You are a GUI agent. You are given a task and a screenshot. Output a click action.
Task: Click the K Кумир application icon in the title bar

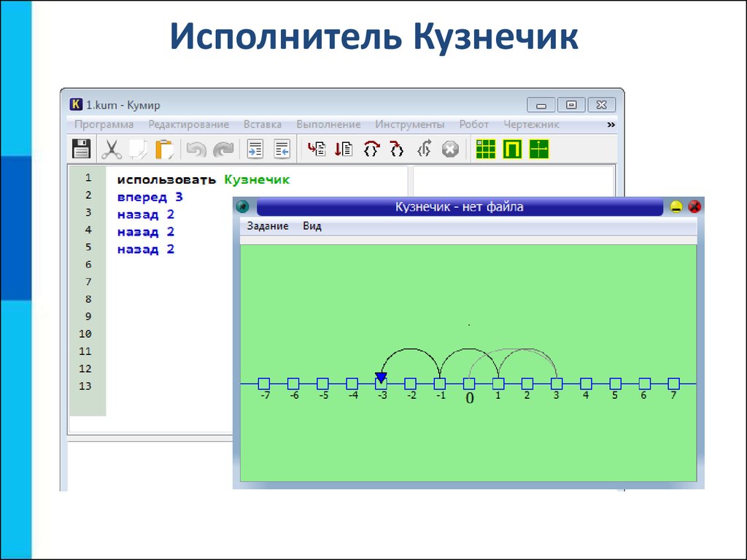[x=76, y=104]
